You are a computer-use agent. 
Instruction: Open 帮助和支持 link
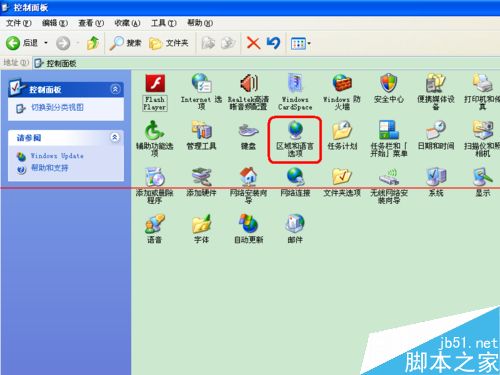pos(49,168)
